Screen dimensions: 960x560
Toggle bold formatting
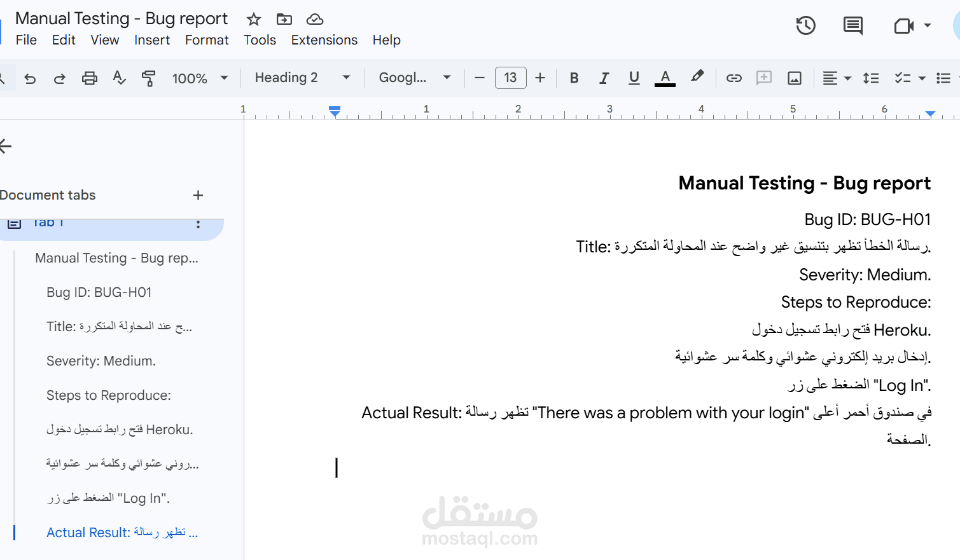click(574, 78)
